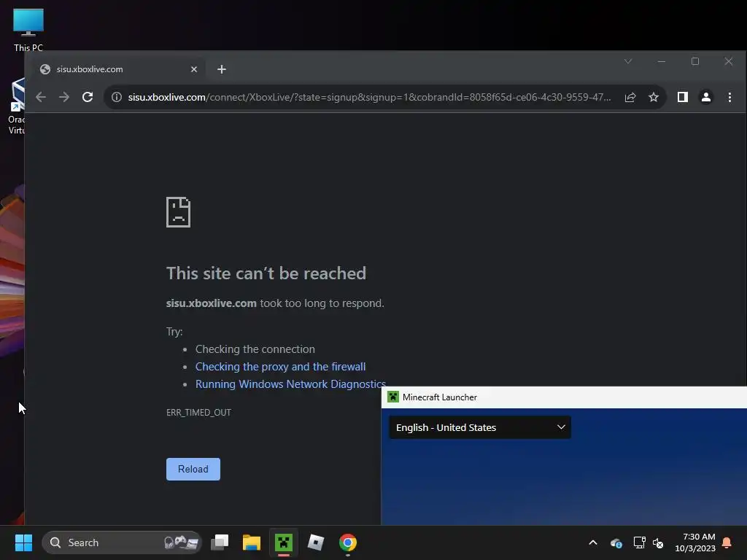Click the taskbar Search box
The width and height of the screenshot is (747, 560).
pos(122,542)
